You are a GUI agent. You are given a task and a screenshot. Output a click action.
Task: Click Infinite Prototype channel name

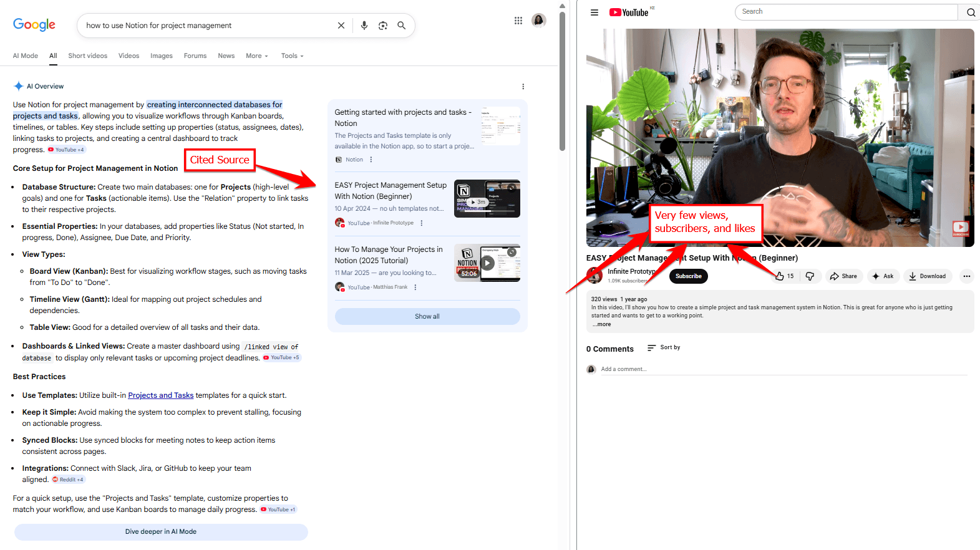631,272
